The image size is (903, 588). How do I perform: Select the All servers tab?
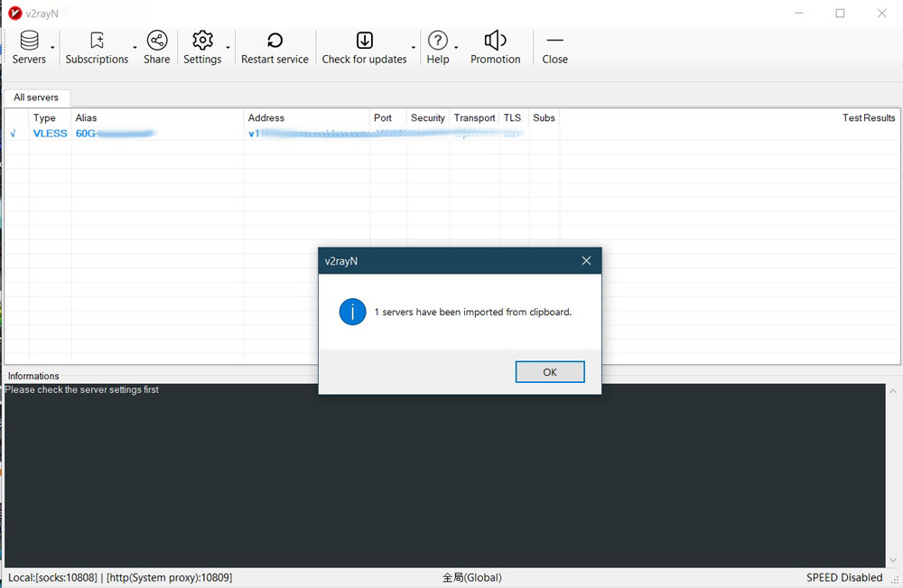(x=36, y=98)
